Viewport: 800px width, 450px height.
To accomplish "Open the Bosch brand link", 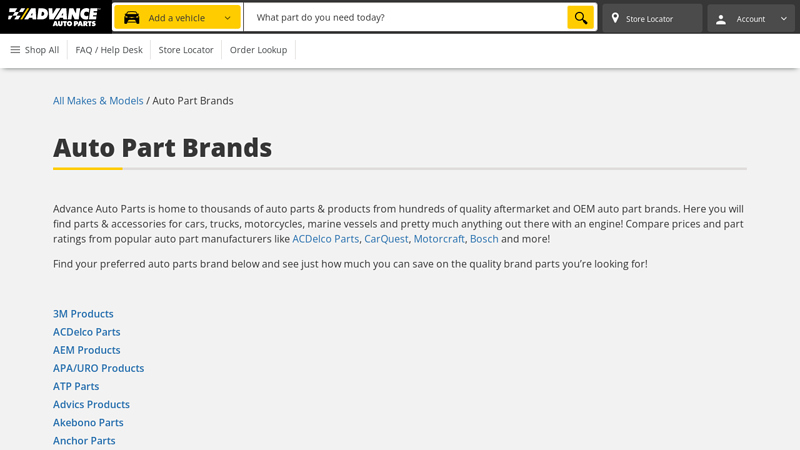I will [x=484, y=239].
